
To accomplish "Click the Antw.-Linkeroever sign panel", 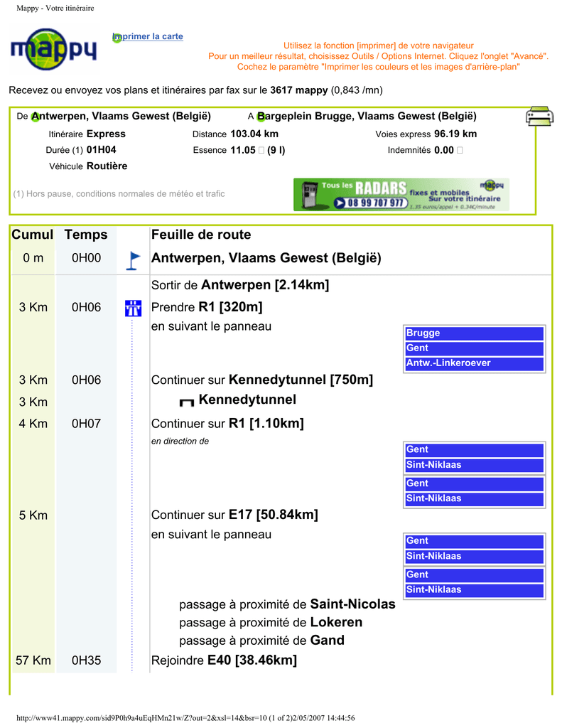I will [x=474, y=363].
